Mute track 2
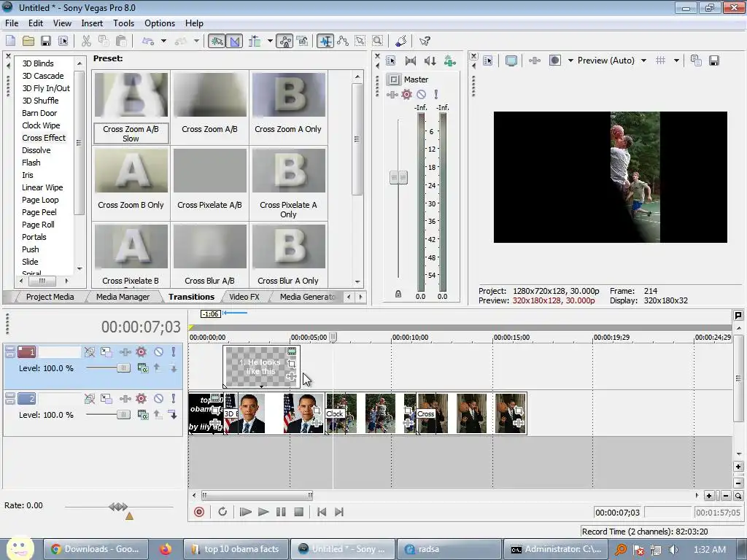 (158, 399)
